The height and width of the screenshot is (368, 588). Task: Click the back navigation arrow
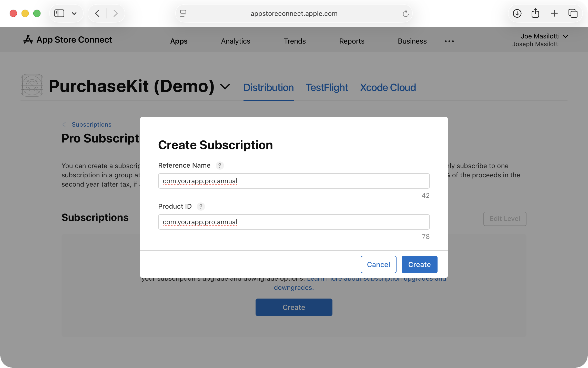[97, 13]
